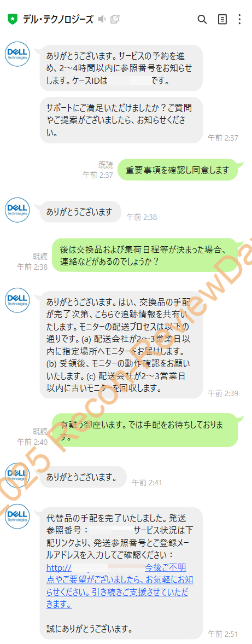Click the ケースID message bubble

tap(121, 68)
